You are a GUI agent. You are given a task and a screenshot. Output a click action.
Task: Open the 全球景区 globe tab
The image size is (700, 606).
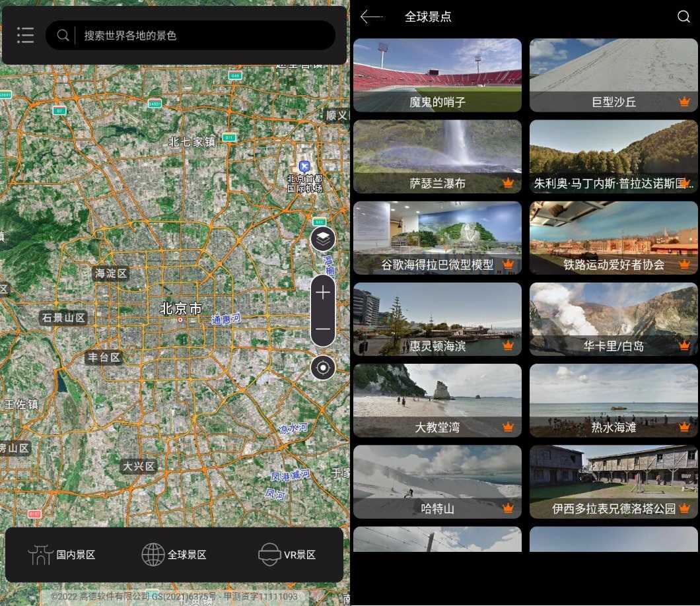click(174, 555)
